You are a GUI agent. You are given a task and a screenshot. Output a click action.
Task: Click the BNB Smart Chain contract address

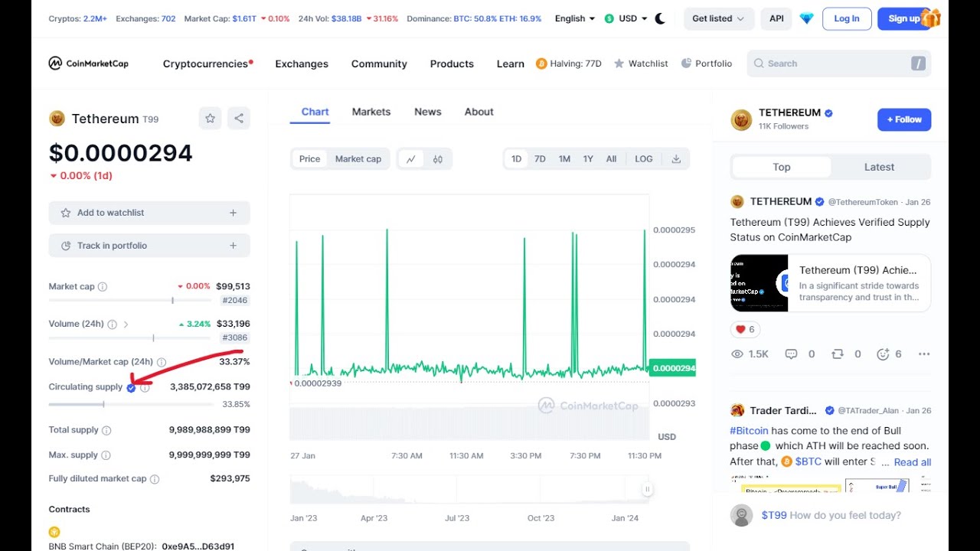point(198,546)
